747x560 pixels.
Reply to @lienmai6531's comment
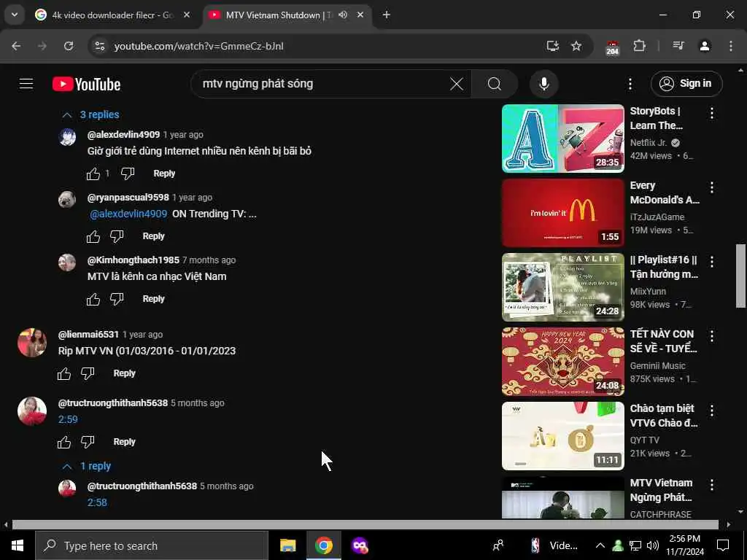[x=124, y=373]
